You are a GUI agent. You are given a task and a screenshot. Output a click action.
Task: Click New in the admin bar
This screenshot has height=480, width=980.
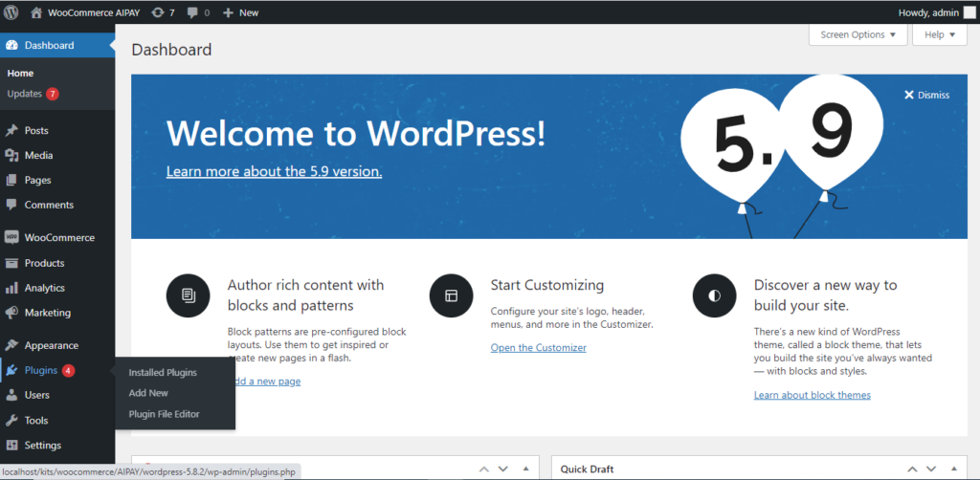pyautogui.click(x=249, y=12)
